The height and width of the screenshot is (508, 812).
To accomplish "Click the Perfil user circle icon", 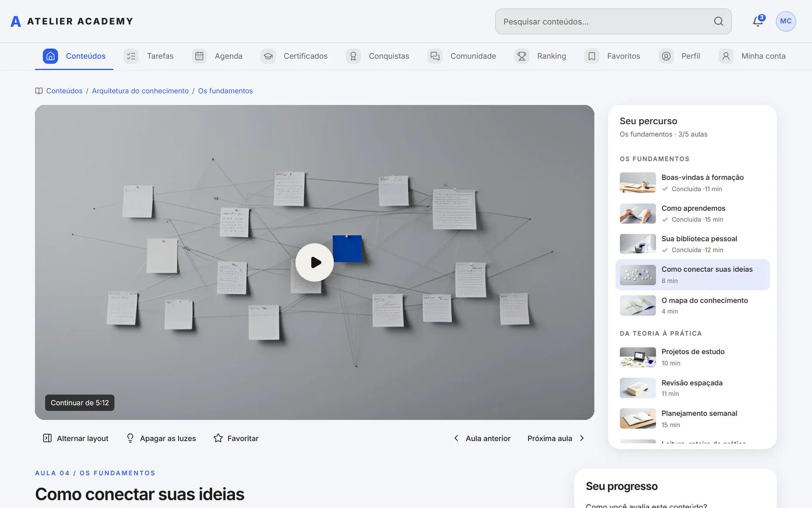I will point(666,56).
